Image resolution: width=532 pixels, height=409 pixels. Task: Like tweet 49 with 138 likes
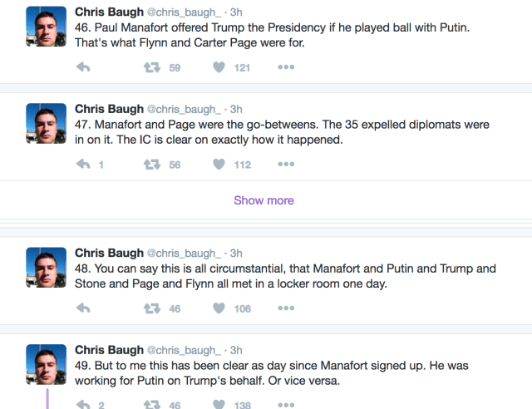(219, 404)
